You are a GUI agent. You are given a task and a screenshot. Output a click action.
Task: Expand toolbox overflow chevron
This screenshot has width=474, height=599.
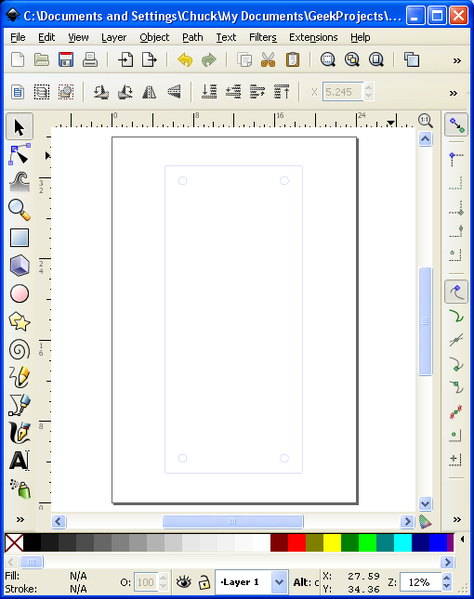click(x=20, y=520)
